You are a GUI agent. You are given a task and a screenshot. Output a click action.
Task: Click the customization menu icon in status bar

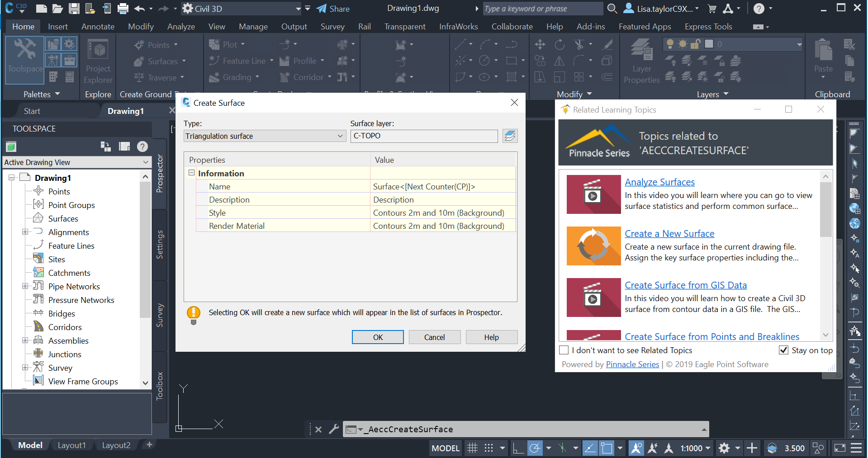856,448
